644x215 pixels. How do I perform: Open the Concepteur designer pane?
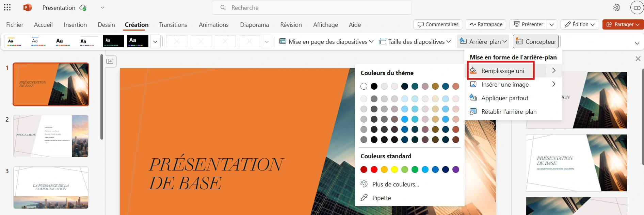[536, 41]
